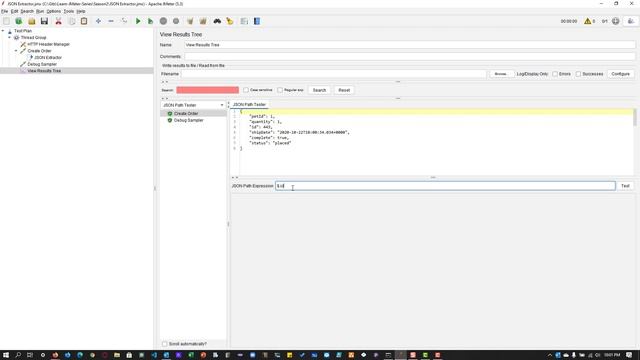Open the Help menu
Image resolution: width=640 pixels, height=360 pixels.
tap(81, 11)
